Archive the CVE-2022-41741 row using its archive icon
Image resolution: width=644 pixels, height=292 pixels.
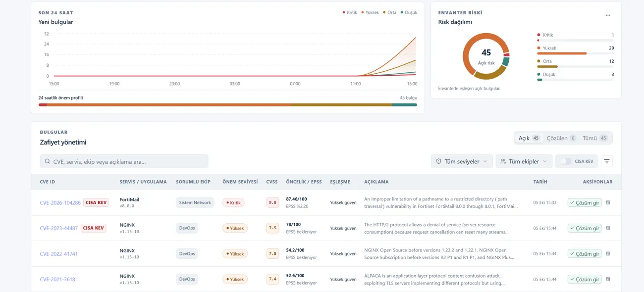(x=608, y=254)
